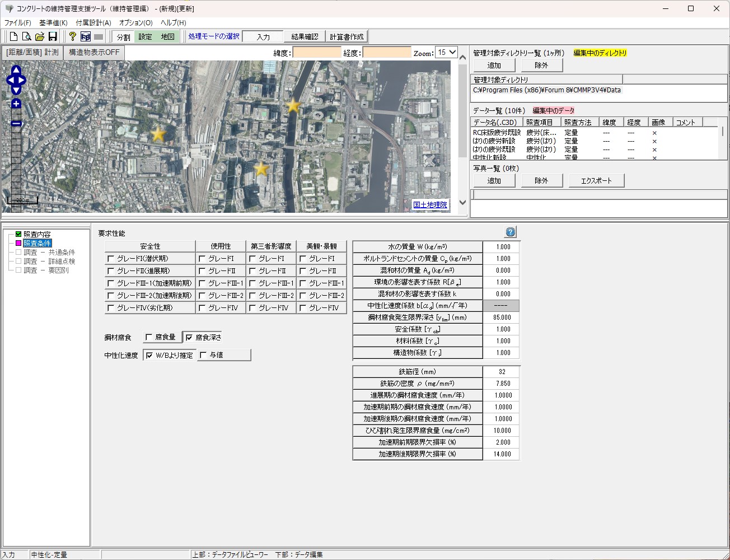
Task: Open the 基準値(K) menu
Action: click(x=53, y=23)
